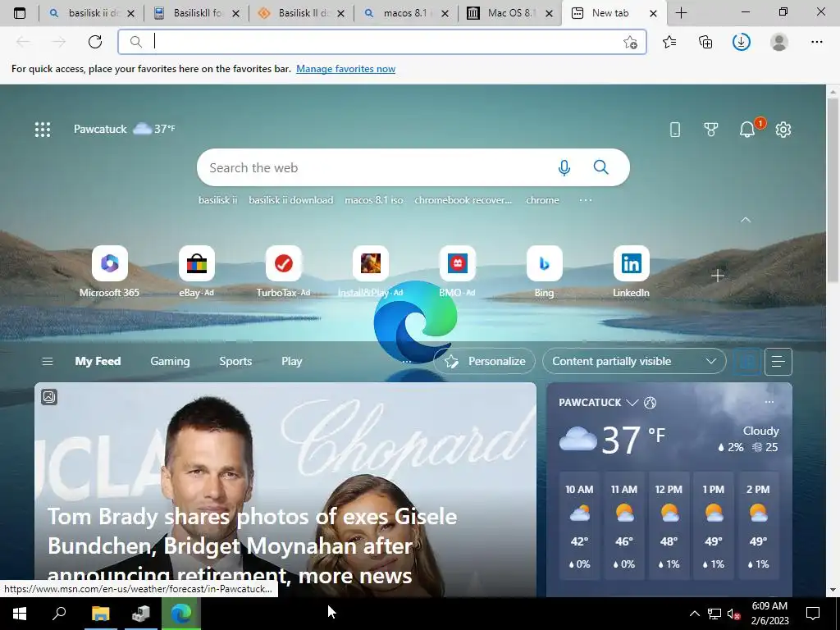Open the Collections icon
The height and width of the screenshot is (630, 840).
tap(705, 42)
